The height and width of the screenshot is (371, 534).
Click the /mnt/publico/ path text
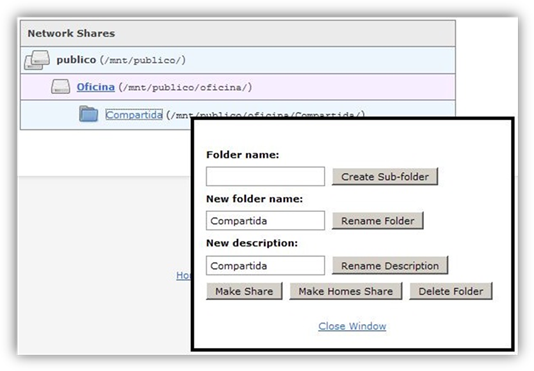click(143, 60)
